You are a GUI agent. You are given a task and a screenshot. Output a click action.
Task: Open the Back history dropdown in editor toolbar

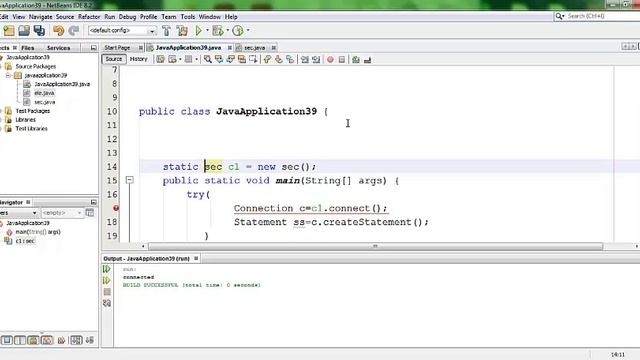tap(180, 60)
